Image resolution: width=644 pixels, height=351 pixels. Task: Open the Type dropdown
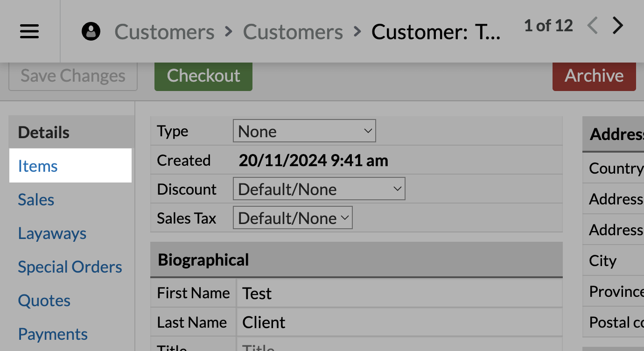(304, 131)
